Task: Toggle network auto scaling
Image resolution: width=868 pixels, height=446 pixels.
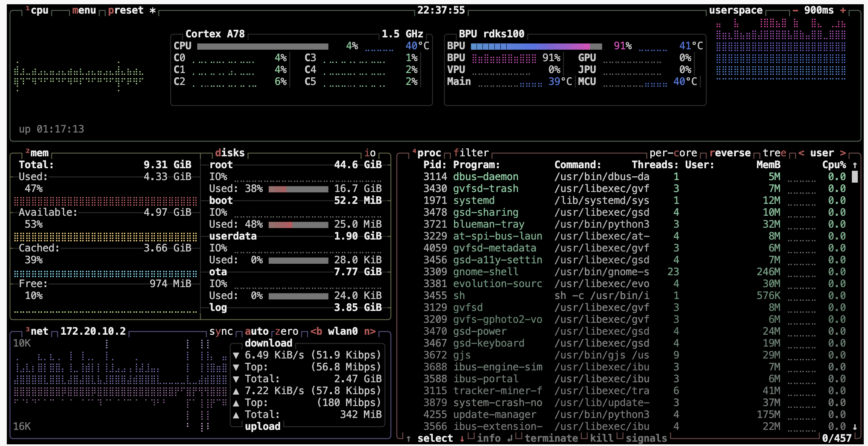Action: coord(256,331)
